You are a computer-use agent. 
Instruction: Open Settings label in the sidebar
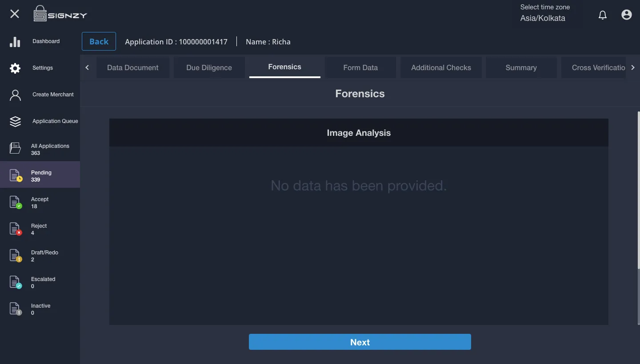[x=43, y=68]
